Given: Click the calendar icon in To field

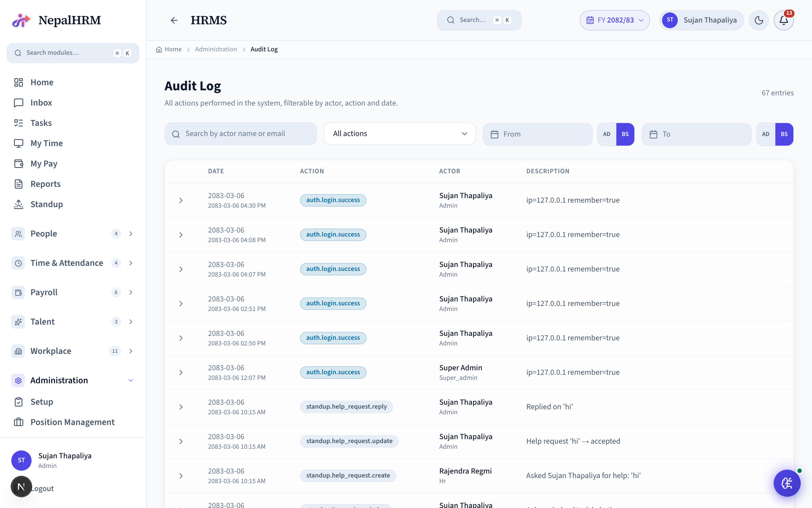Looking at the screenshot, I should [653, 134].
